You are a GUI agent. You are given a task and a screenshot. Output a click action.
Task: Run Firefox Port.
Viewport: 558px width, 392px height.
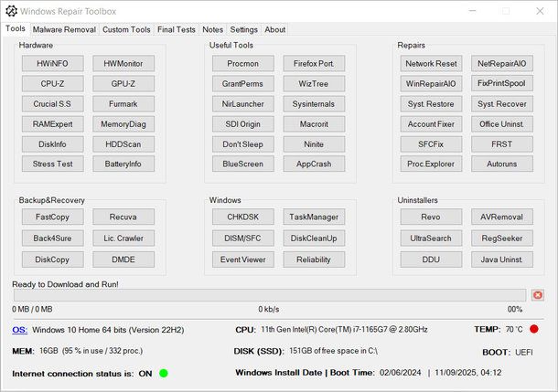pyautogui.click(x=314, y=64)
